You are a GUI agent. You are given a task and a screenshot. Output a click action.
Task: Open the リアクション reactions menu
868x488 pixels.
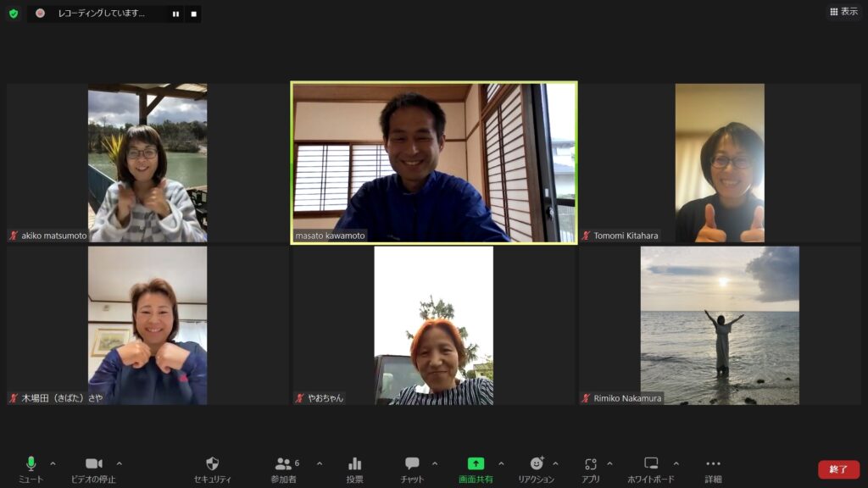536,469
